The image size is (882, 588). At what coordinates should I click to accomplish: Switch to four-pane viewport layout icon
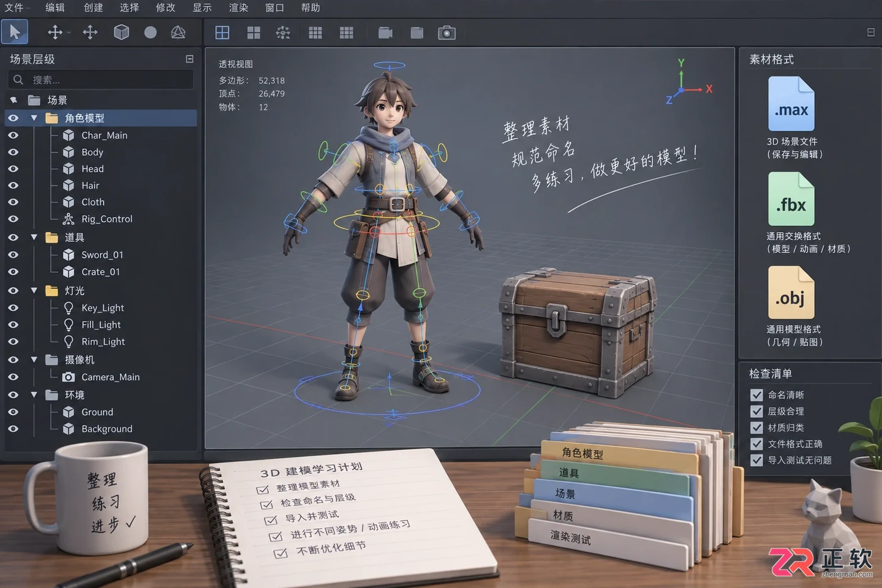tap(222, 32)
